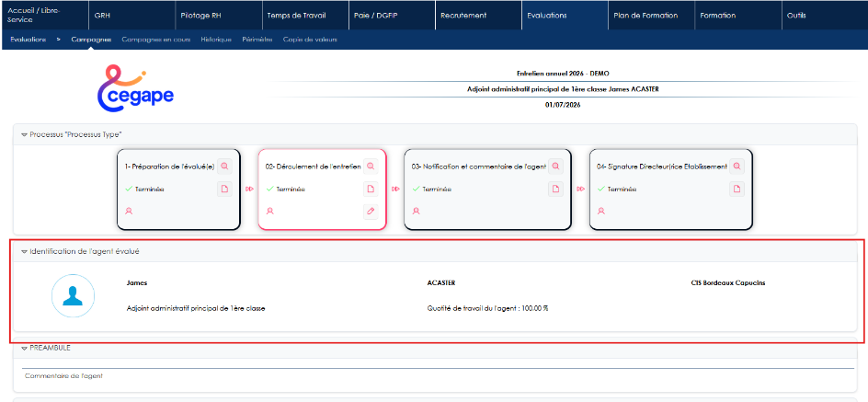This screenshot has height=402, width=868.
Task: Collapse the Processus "Processus Type" section
Action: [x=24, y=134]
